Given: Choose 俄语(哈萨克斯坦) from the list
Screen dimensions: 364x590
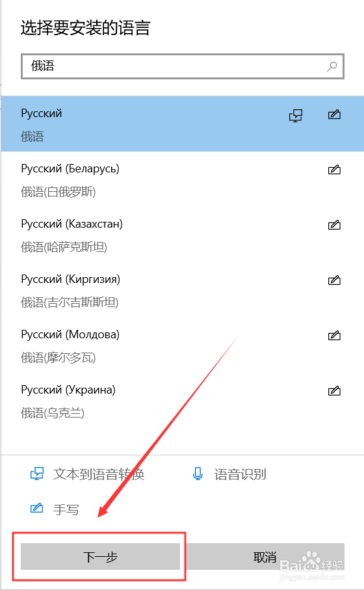Looking at the screenshot, I should (183, 234).
